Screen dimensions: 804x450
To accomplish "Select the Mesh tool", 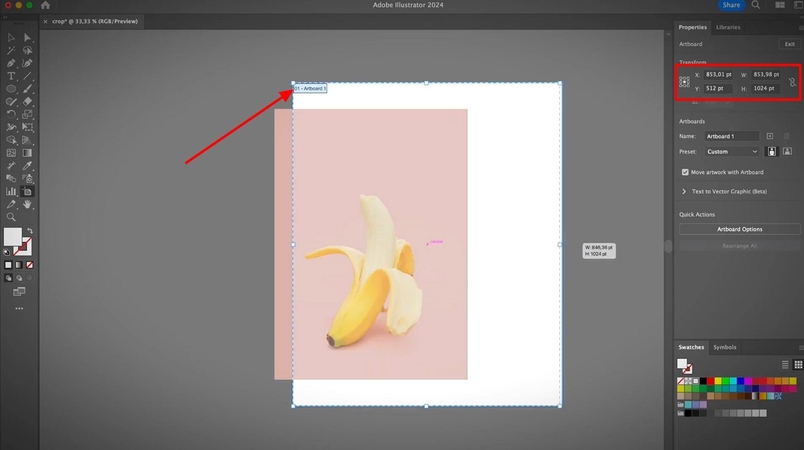I will [11, 153].
